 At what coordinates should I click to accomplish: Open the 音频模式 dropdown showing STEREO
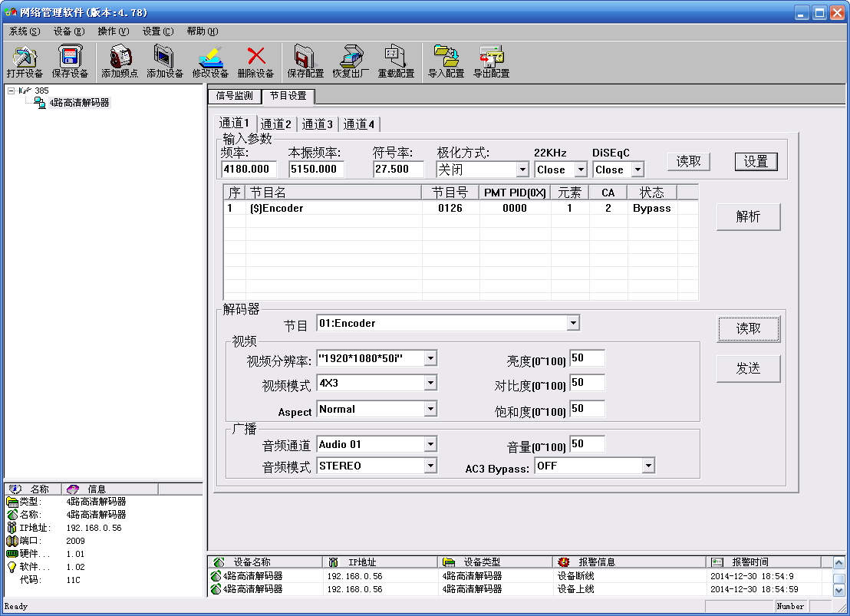(430, 466)
